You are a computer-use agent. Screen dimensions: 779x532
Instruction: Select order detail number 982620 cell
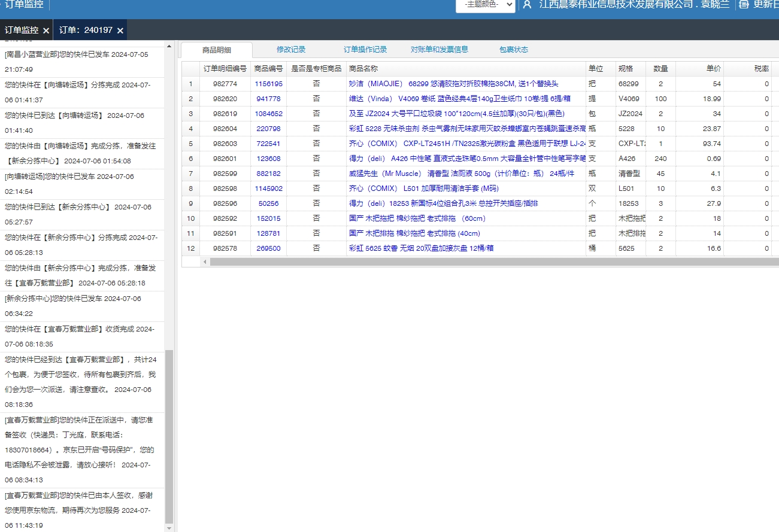(225, 99)
